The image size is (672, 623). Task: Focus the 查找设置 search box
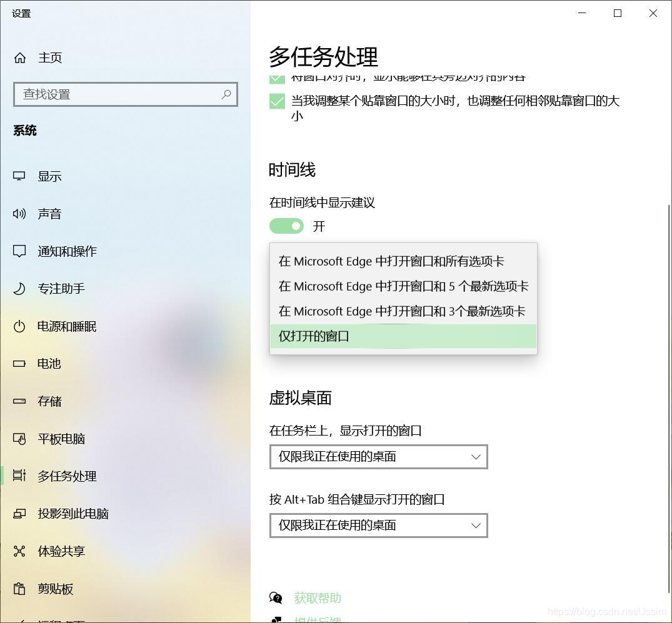click(x=126, y=94)
